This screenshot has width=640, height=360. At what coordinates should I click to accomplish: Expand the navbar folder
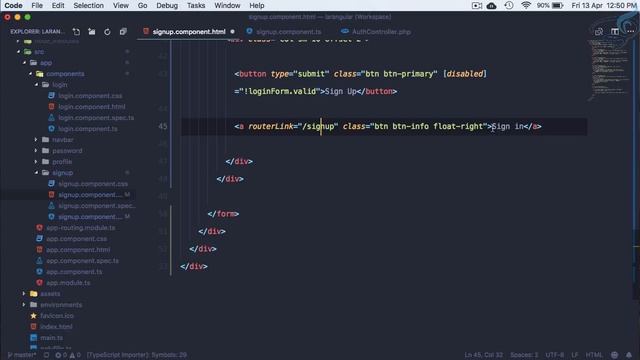pyautogui.click(x=36, y=140)
